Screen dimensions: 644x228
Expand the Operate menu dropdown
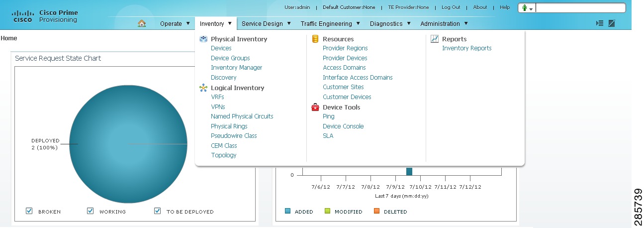click(x=175, y=23)
